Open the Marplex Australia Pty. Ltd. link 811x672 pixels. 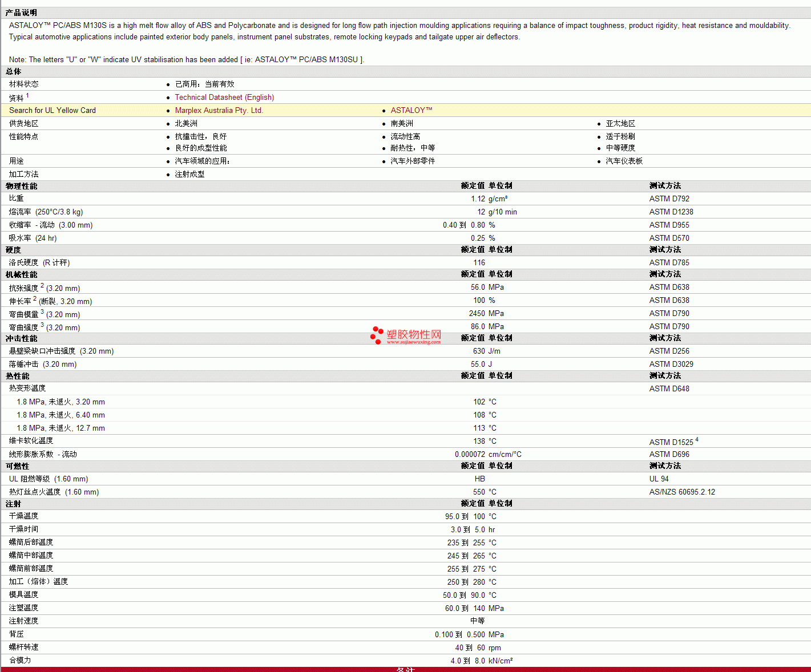point(219,111)
